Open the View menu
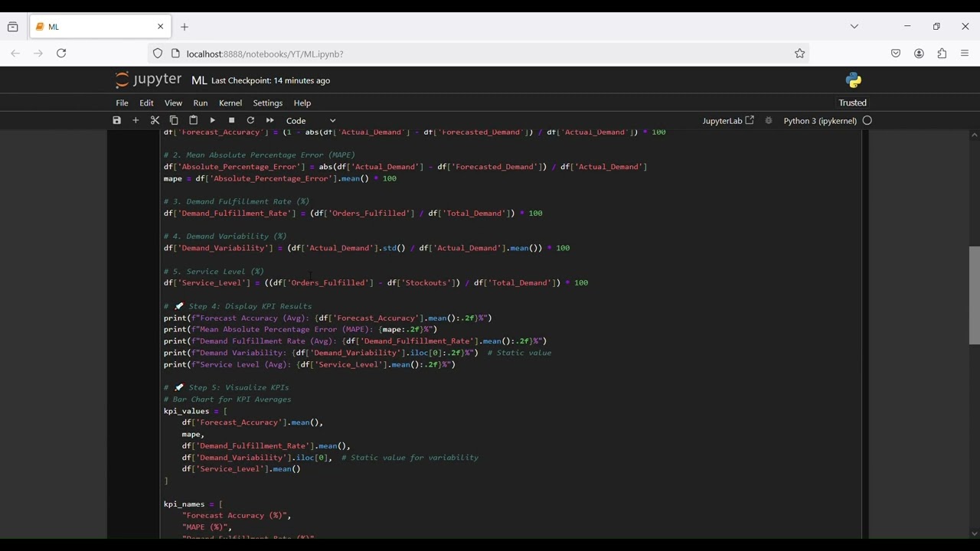 [174, 103]
